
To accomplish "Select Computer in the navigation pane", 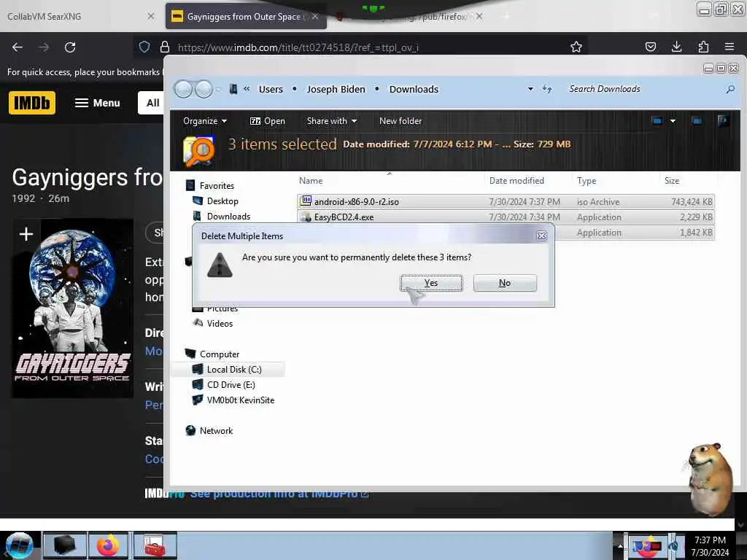I will pyautogui.click(x=220, y=354).
